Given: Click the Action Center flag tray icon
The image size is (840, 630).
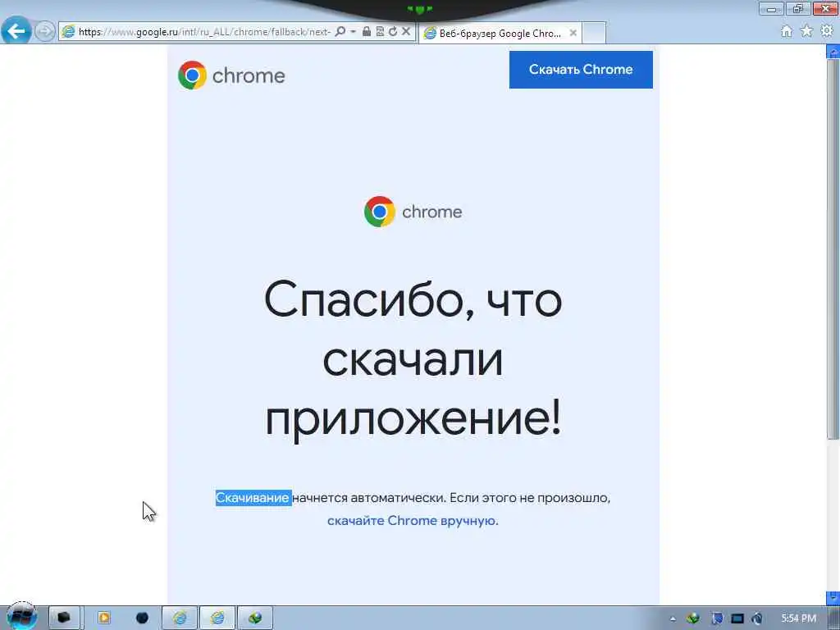Looking at the screenshot, I should (717, 619).
